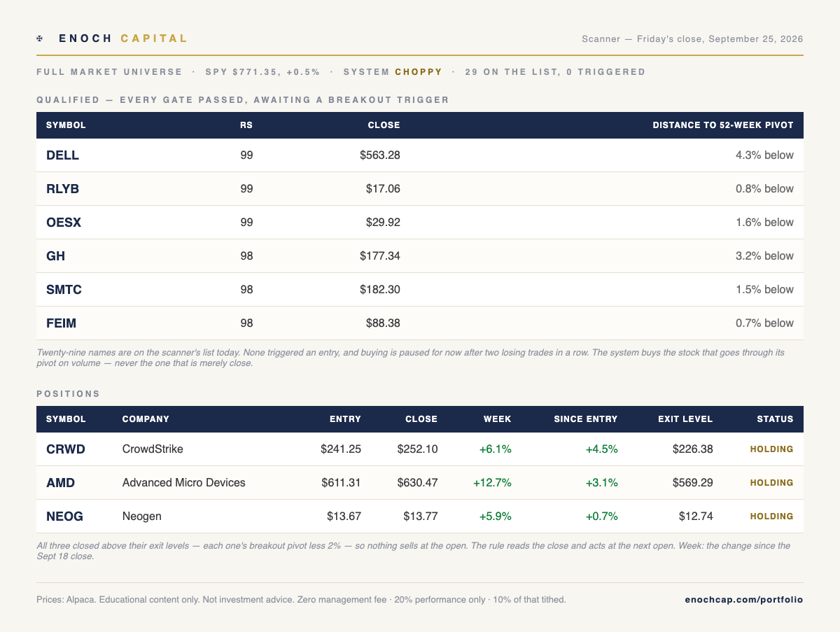Click the FULL MARKET UNIVERSE label
The image size is (840, 632).
[109, 72]
